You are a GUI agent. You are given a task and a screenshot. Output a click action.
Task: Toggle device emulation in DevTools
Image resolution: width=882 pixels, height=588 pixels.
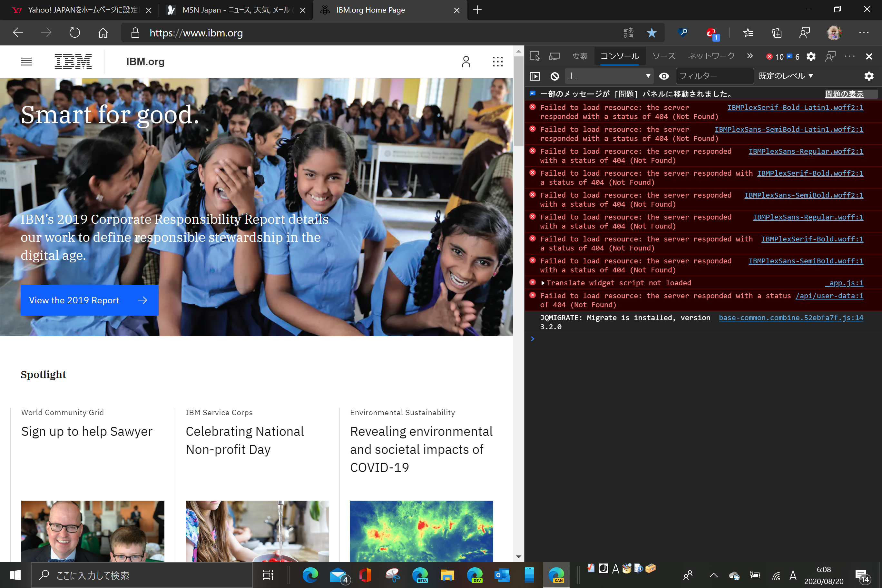[554, 56]
